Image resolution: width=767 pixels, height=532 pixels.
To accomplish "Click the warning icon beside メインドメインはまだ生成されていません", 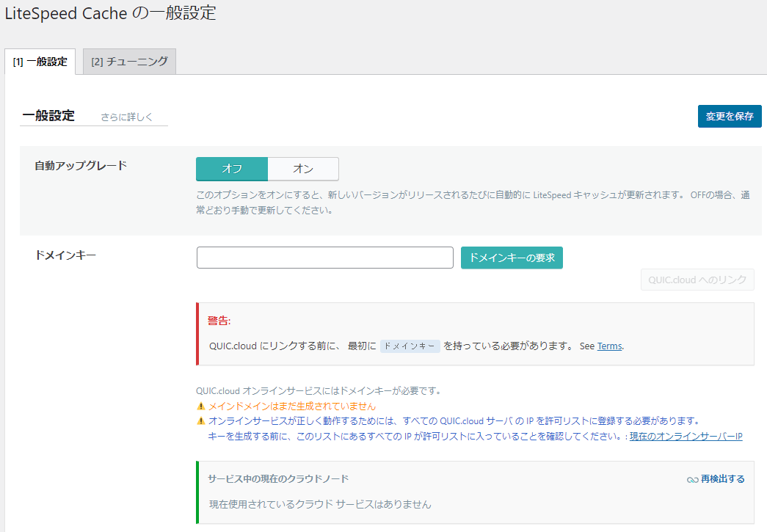I will [x=200, y=406].
